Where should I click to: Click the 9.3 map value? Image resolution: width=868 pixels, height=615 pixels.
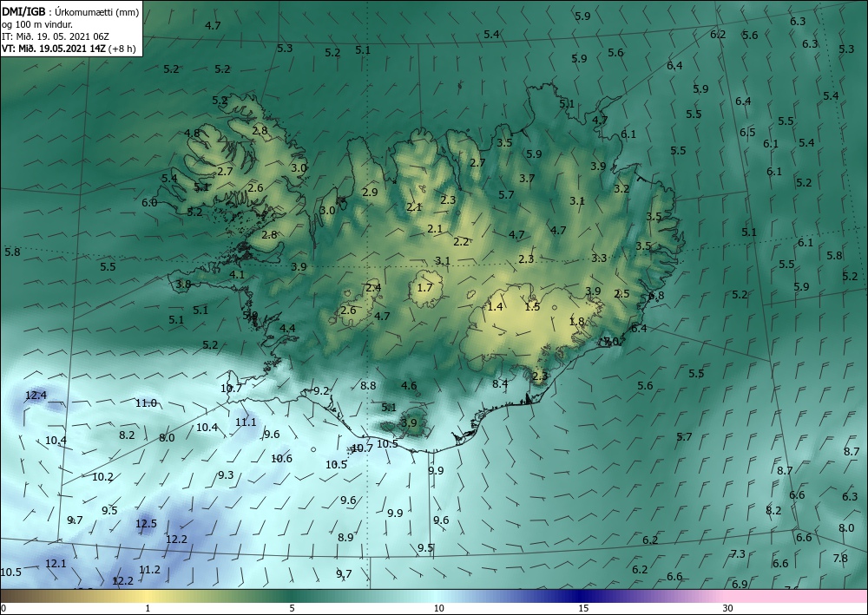point(226,474)
